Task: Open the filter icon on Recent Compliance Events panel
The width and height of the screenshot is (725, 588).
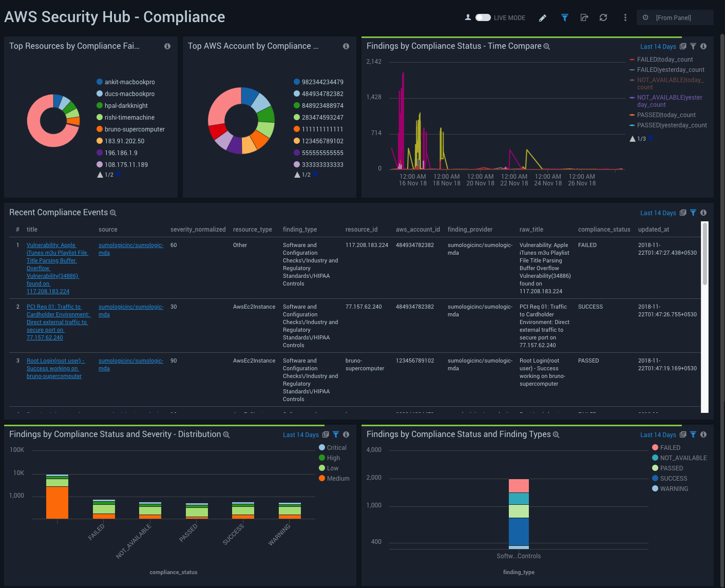Action: (x=693, y=213)
